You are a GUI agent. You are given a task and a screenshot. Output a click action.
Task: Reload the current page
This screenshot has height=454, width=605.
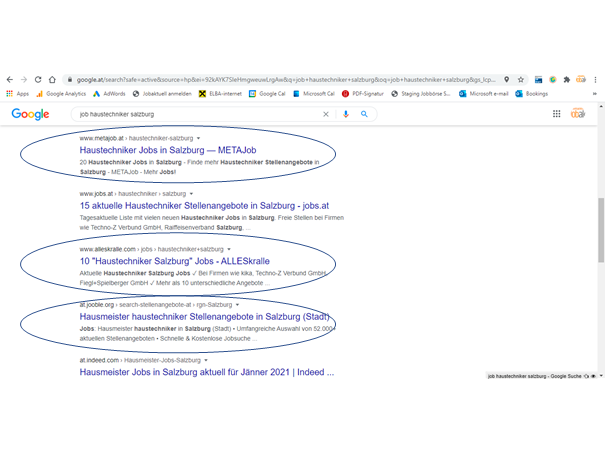(38, 79)
